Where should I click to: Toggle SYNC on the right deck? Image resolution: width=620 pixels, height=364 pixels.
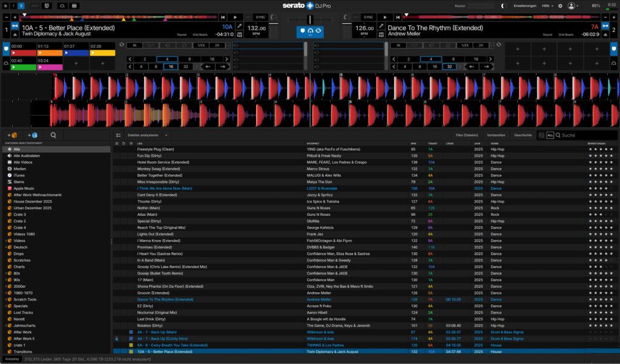pyautogui.click(x=368, y=17)
